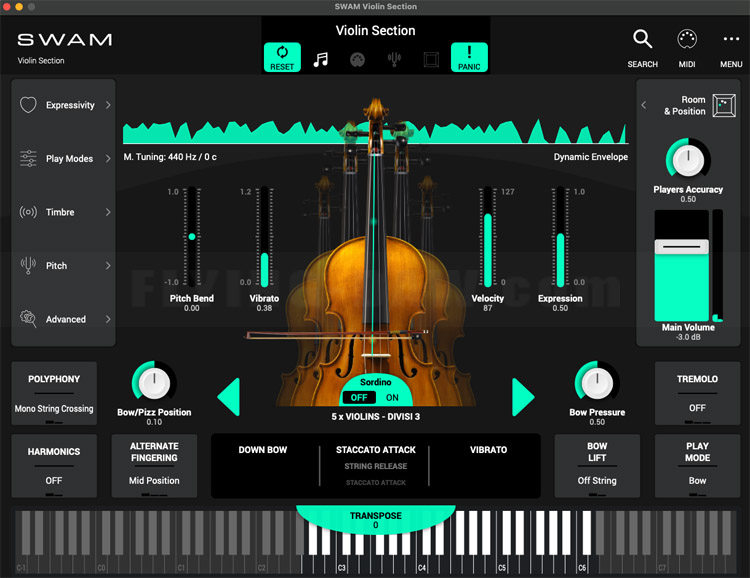750x578 pixels.
Task: Click the Room & Position cube icon
Action: (724, 105)
